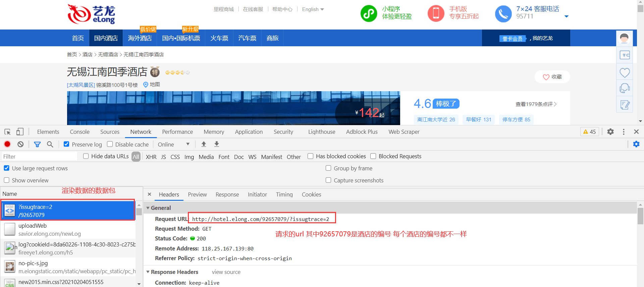
Task: Open the Cookies tab
Action: tap(311, 194)
